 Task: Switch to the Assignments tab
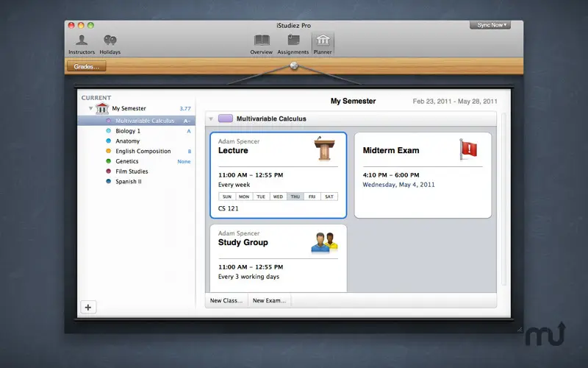coord(293,44)
